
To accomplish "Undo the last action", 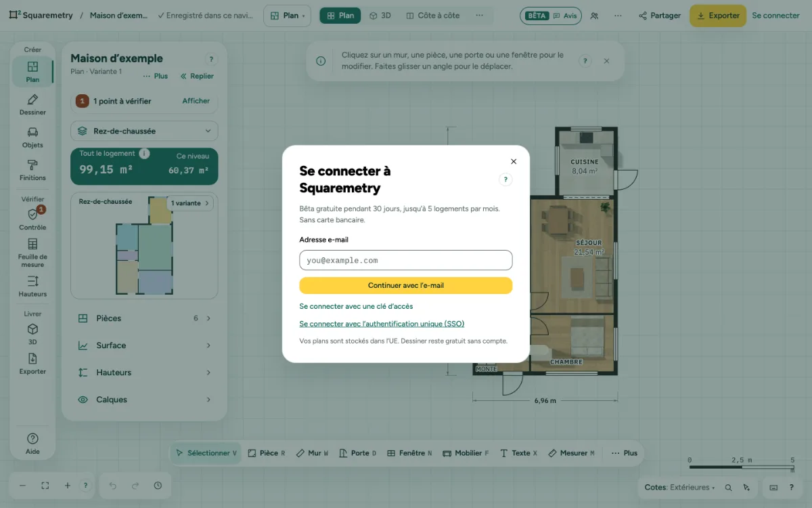I will tap(113, 486).
